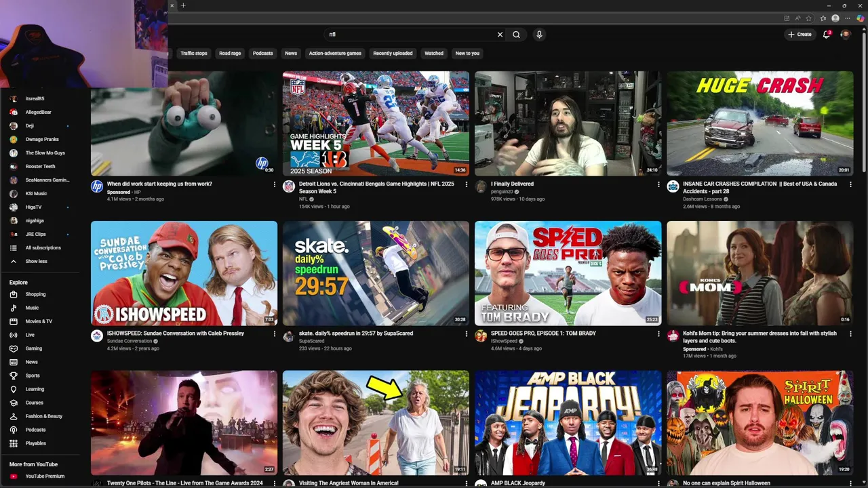Viewport: 868px width, 488px height.
Task: Open more options for skate. daily% speedrun
Action: click(467, 333)
